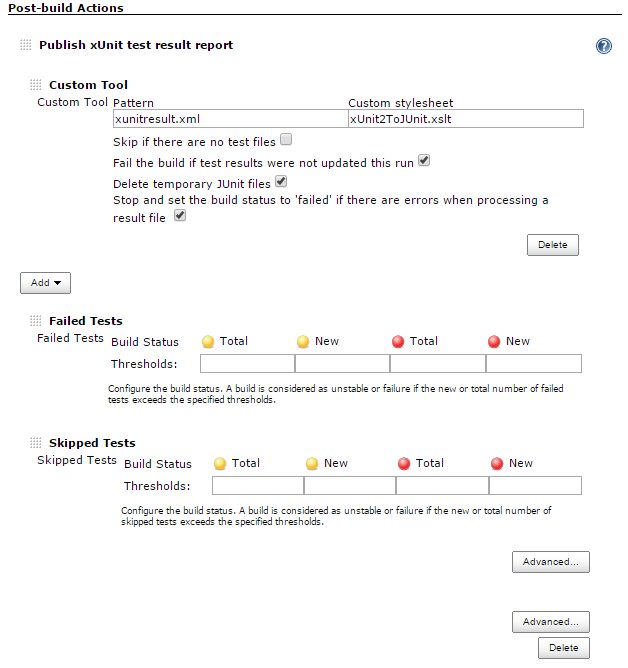The width and height of the screenshot is (628, 668).
Task: Open help for Publish xUnit test result report
Action: [x=603, y=46]
